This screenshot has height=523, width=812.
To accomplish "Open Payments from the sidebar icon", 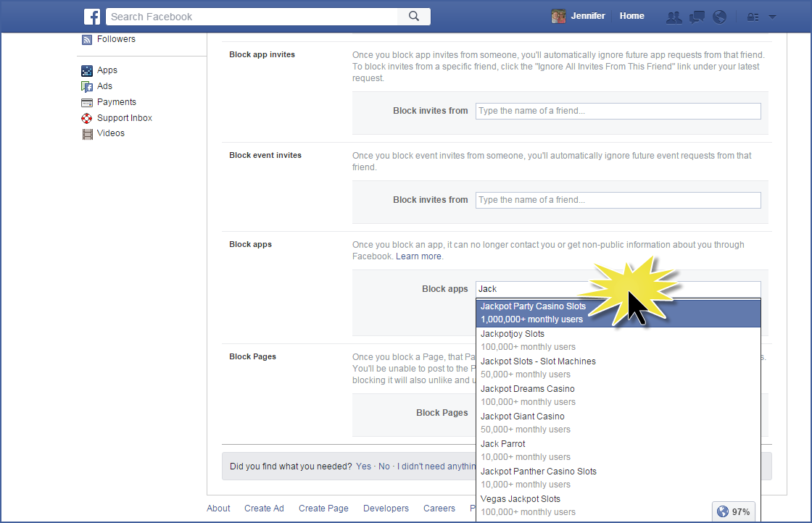I will click(87, 102).
